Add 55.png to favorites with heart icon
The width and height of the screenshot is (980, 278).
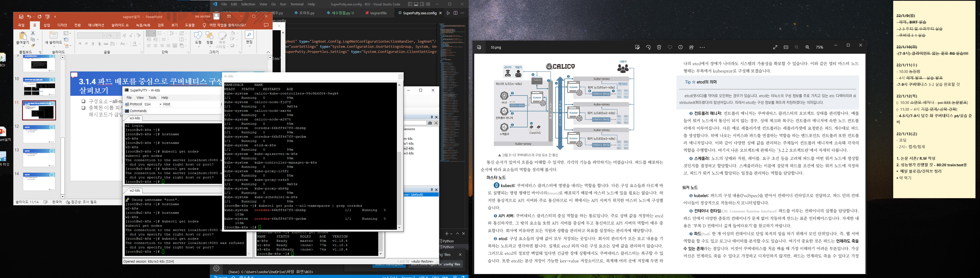670,47
